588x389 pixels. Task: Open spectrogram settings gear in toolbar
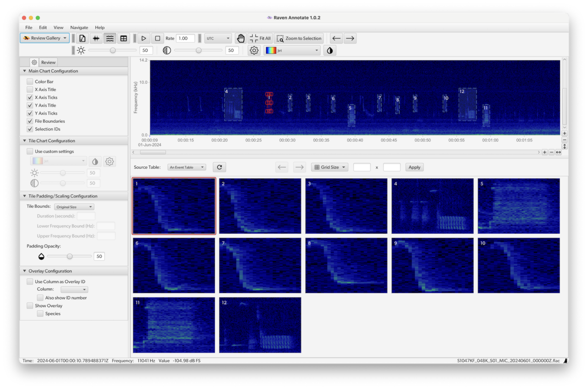(254, 51)
